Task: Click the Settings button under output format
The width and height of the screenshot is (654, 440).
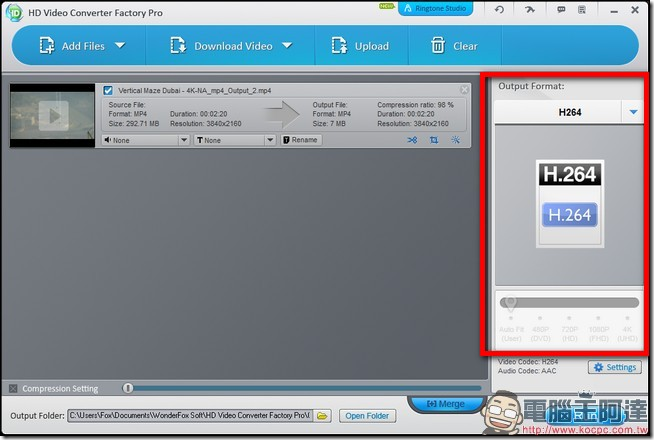Action: [614, 367]
